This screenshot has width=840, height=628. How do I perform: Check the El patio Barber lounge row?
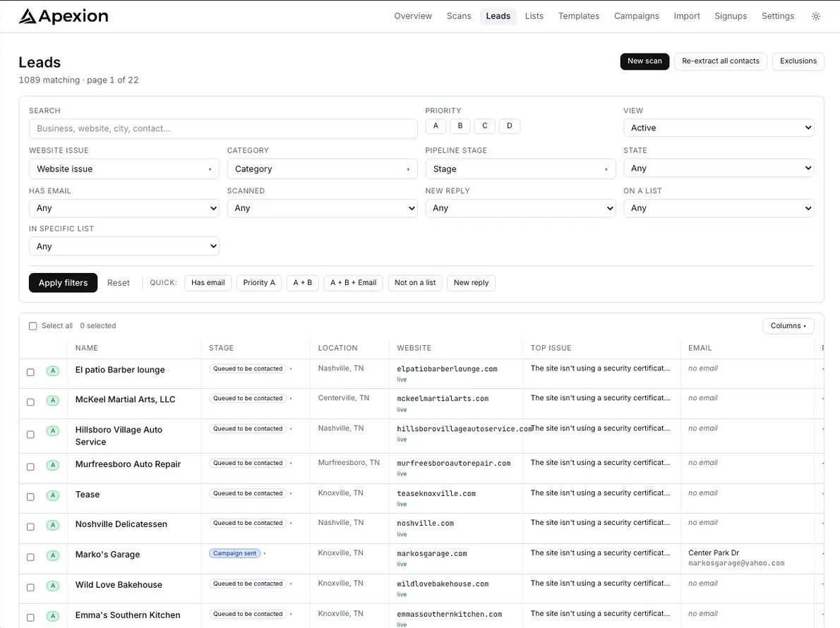point(30,372)
